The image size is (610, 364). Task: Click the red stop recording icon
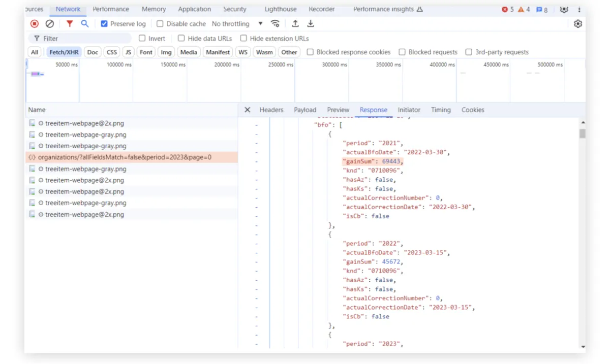tap(35, 24)
